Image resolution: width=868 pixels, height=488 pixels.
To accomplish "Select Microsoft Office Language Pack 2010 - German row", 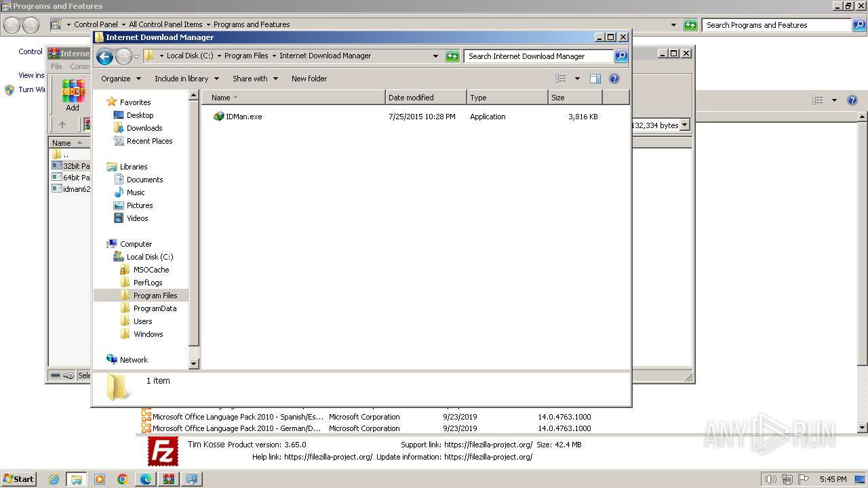I will tap(366, 428).
